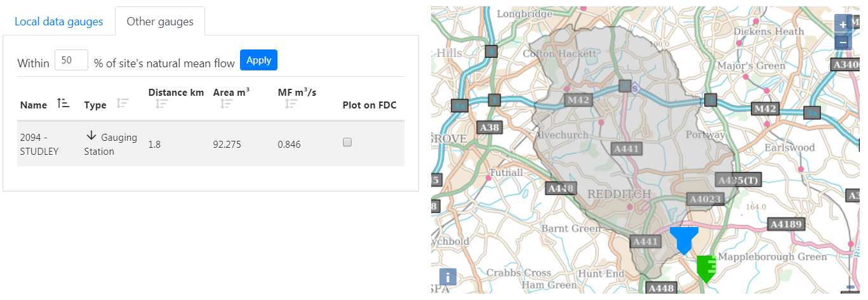
Task: Sort table by Name column icon
Action: click(x=63, y=103)
